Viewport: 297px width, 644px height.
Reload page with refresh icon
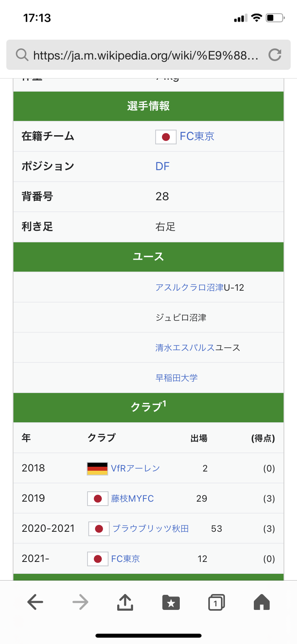pos(275,55)
